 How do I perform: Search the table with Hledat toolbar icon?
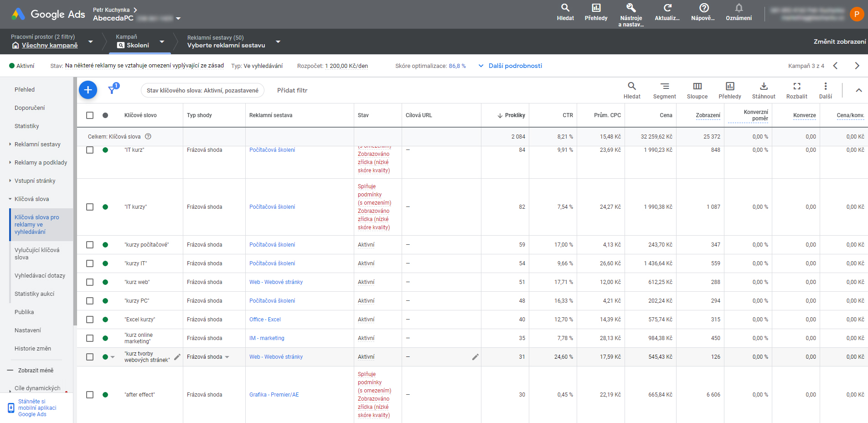[x=632, y=86]
